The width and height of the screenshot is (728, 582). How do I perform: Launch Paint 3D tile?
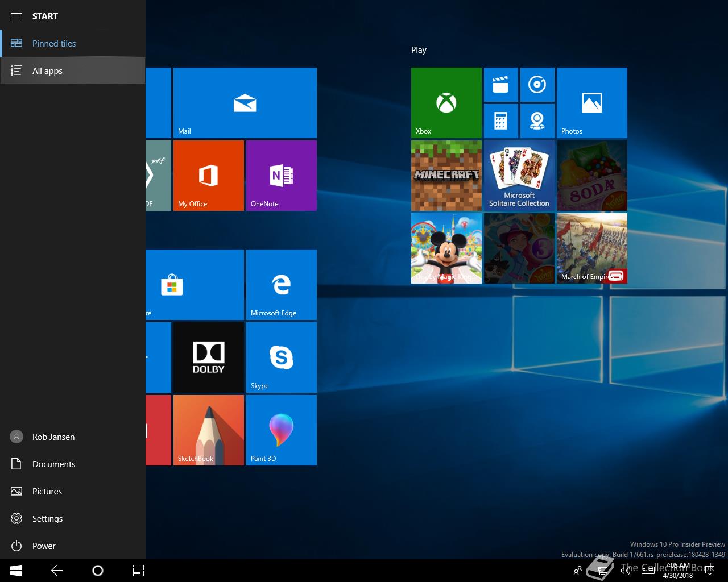pos(282,430)
